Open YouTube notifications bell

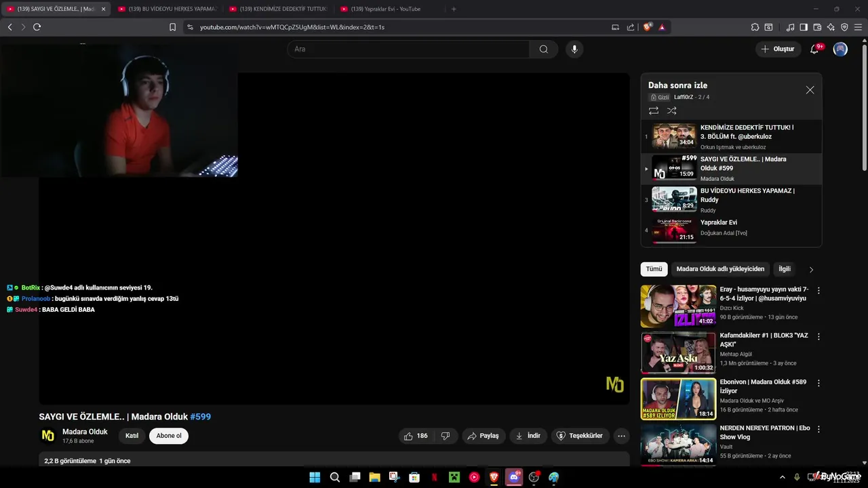click(814, 49)
